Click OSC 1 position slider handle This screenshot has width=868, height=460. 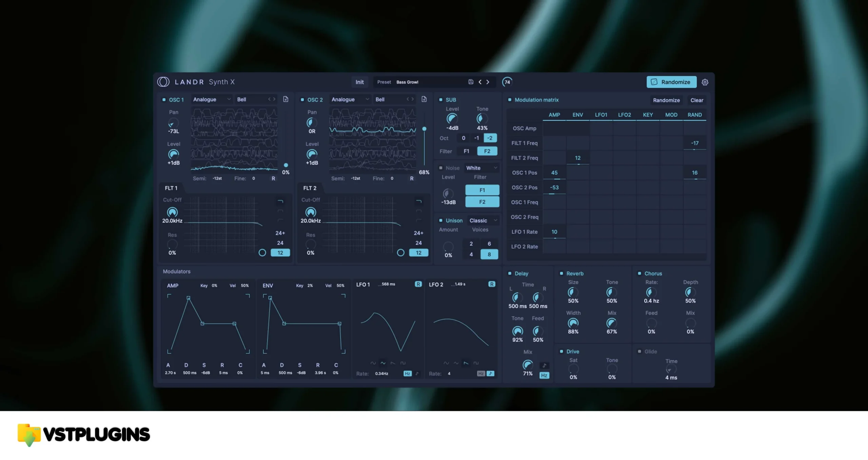pyautogui.click(x=286, y=165)
